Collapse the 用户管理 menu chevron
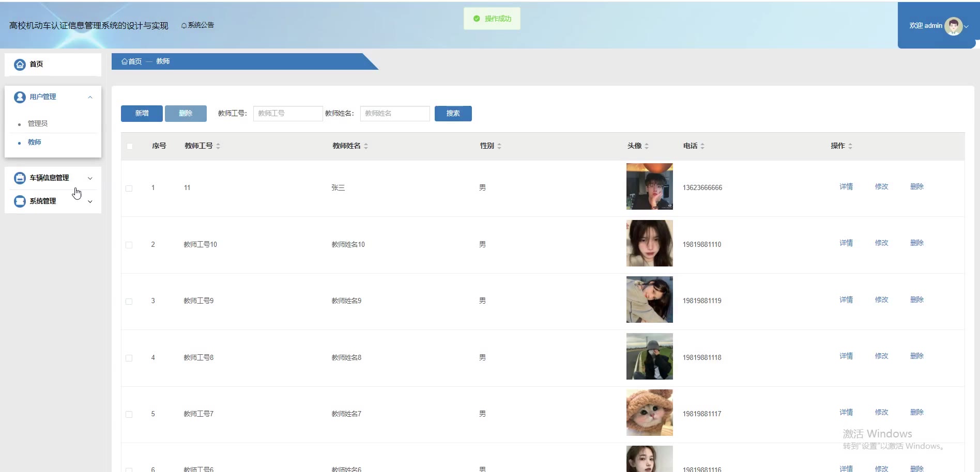Viewport: 980px width, 472px height. pos(90,97)
